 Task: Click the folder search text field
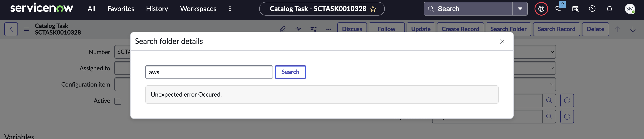click(209, 72)
